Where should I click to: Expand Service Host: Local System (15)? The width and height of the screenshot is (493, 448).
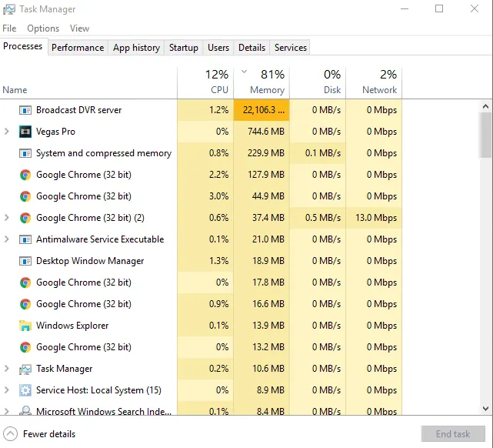[6, 390]
